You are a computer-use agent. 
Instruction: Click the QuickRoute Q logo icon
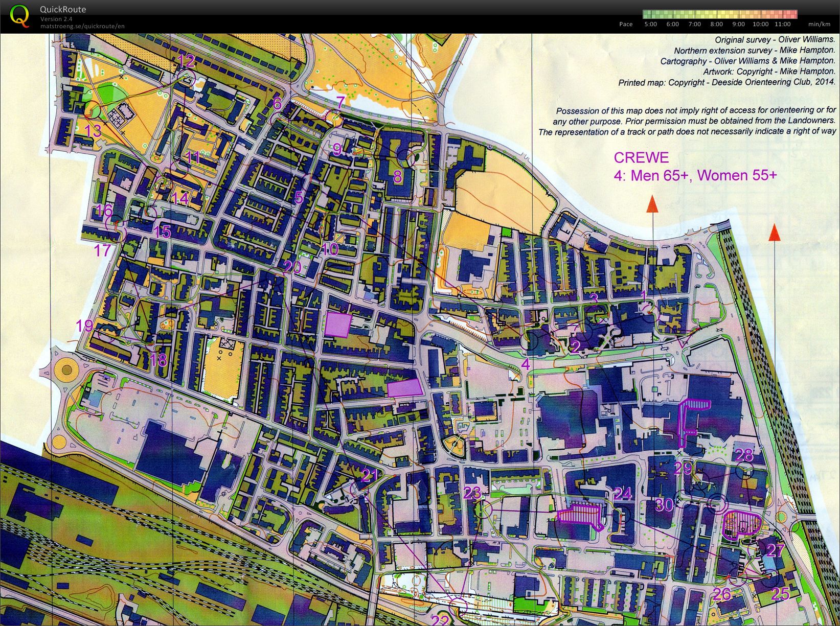[19, 15]
